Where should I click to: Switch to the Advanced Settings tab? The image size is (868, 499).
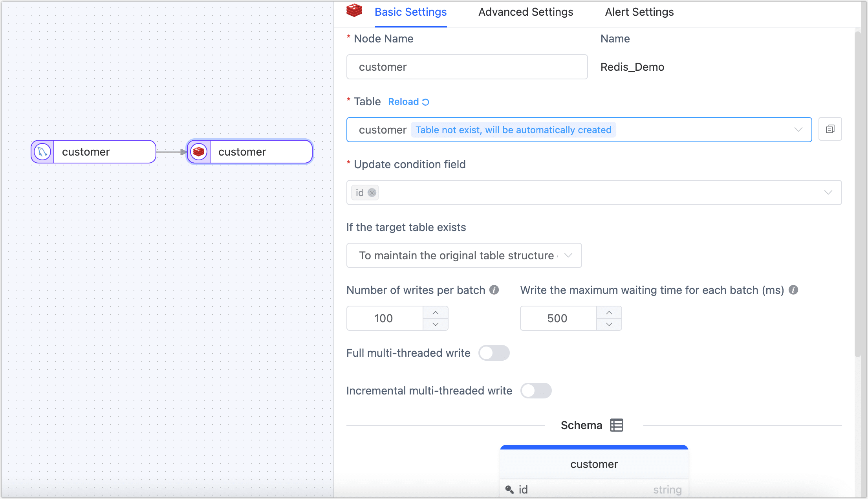click(526, 12)
